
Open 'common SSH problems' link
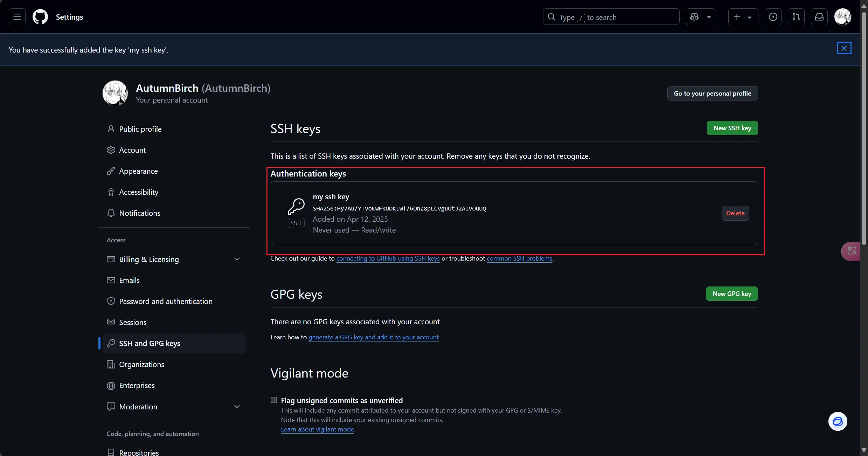(520, 258)
